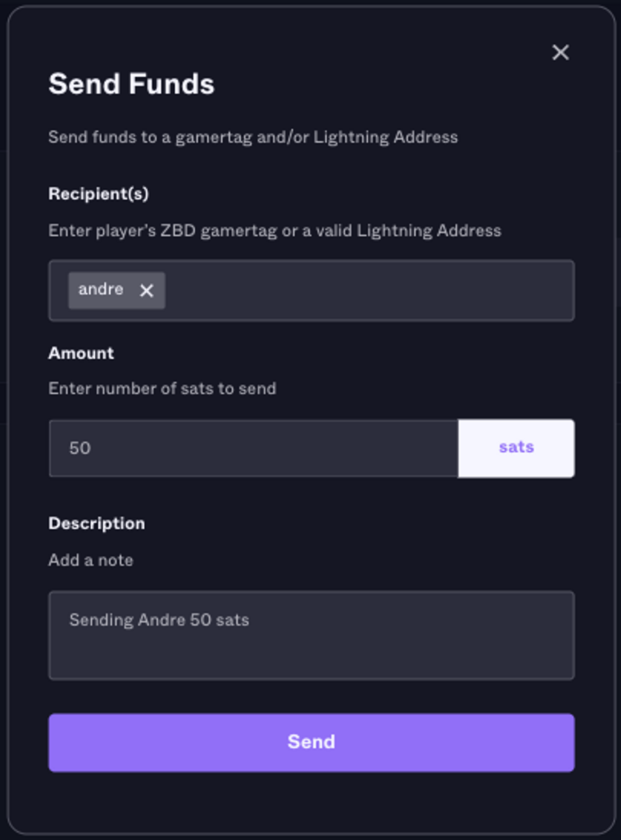Viewport: 621px width, 840px height.
Task: Click the 'Recipient(s)' field label
Action: point(98,194)
